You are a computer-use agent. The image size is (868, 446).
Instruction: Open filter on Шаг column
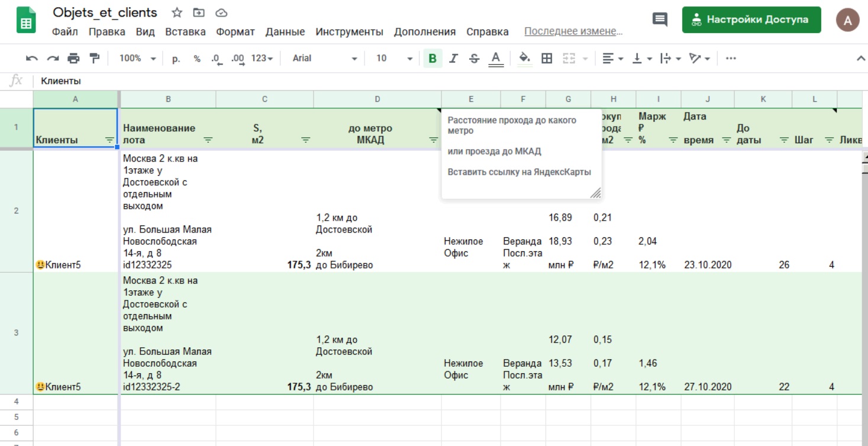coord(829,140)
